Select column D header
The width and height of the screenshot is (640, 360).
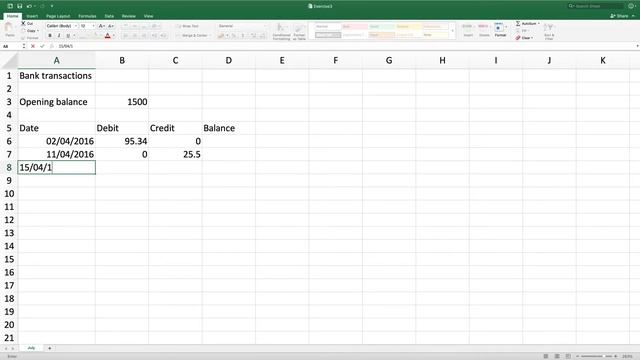click(229, 60)
